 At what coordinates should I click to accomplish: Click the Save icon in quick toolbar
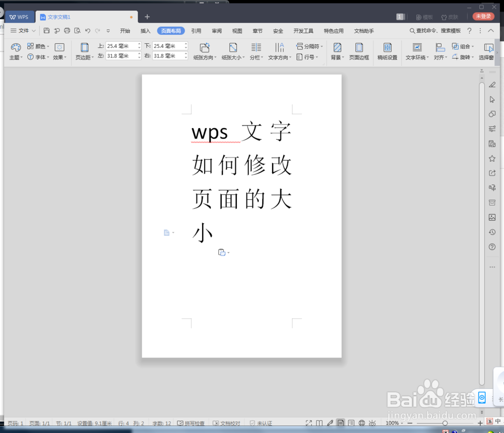click(x=46, y=31)
